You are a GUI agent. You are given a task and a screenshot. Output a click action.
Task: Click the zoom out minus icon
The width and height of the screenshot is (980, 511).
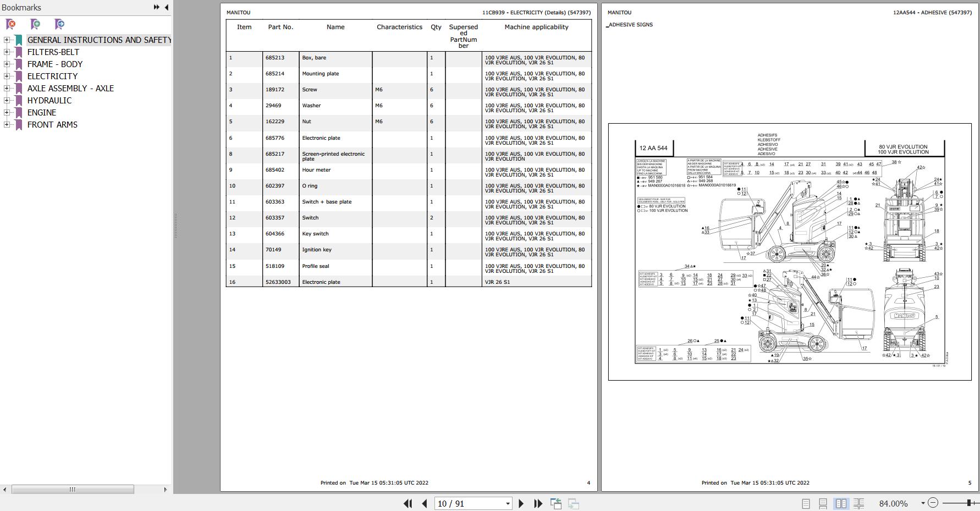pyautogui.click(x=933, y=503)
